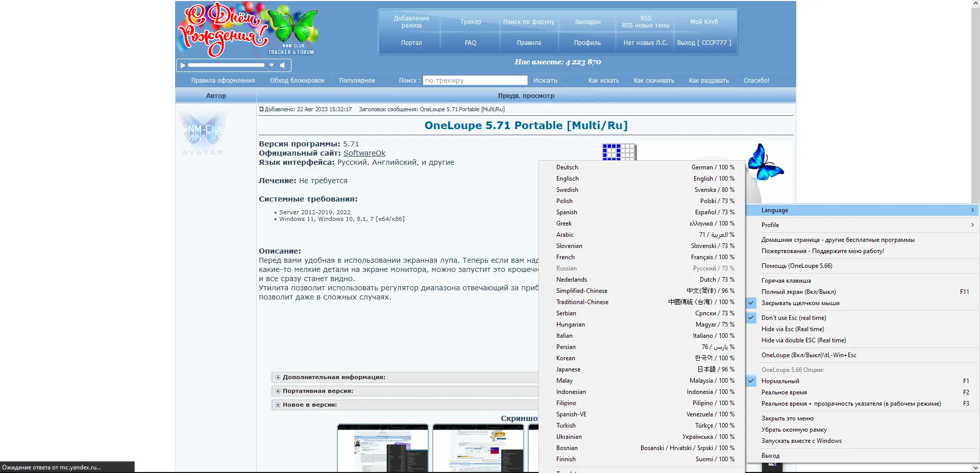Open the second screenshot thumbnail
Viewport: 980px width, 473px height.
[478, 449]
